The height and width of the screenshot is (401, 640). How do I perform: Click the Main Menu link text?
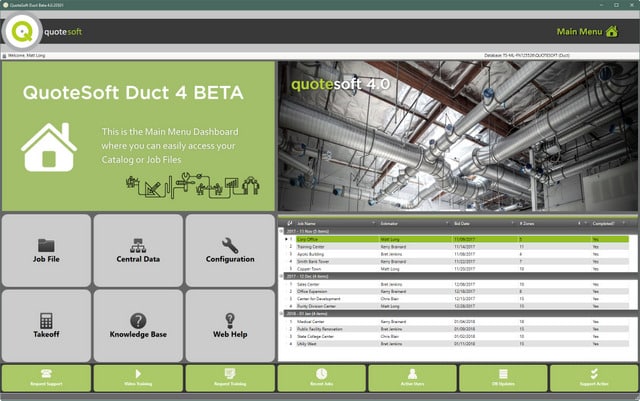click(580, 31)
